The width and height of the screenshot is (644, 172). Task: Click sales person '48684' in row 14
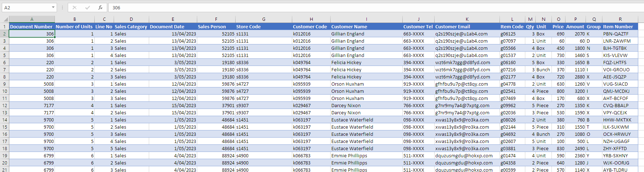click(216, 120)
